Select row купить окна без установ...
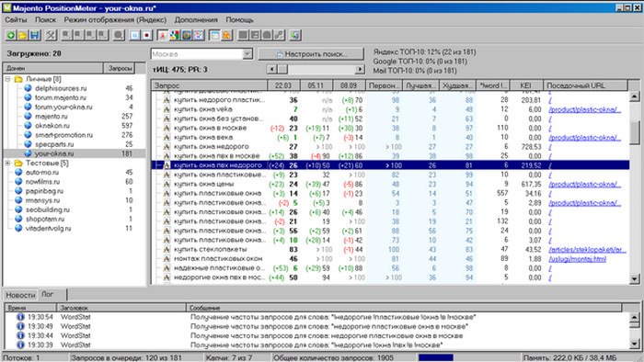The image size is (644, 362). pyautogui.click(x=390, y=119)
